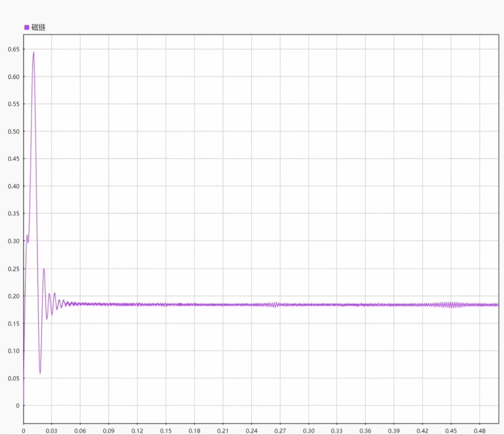Click the y-axis value 0.50
Screen dimensions: 504x435
14,131
